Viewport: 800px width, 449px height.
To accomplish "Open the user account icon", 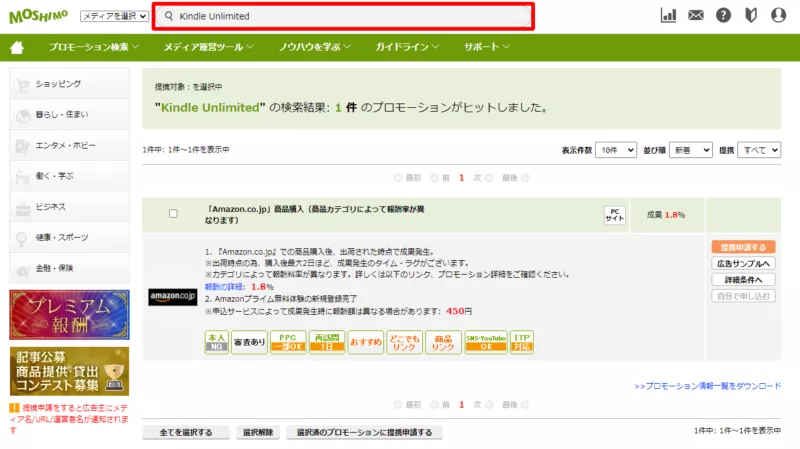I will 779,15.
